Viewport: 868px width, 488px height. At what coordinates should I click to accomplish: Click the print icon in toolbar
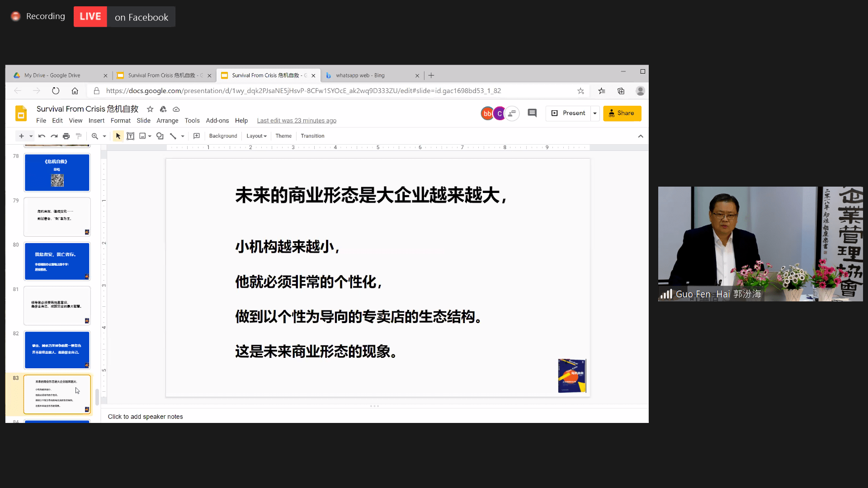click(x=66, y=136)
